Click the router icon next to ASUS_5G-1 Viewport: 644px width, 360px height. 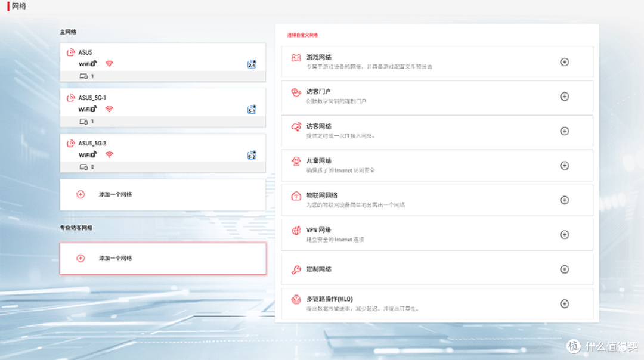(x=70, y=98)
